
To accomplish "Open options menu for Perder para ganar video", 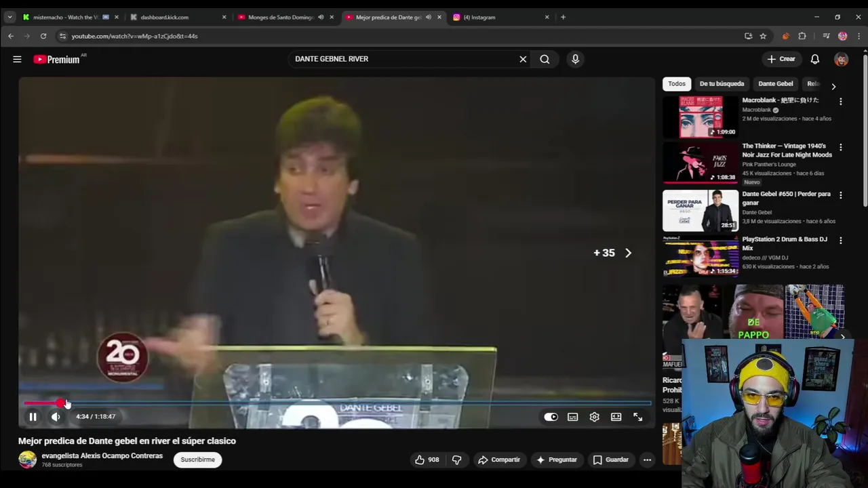I will click(x=841, y=195).
